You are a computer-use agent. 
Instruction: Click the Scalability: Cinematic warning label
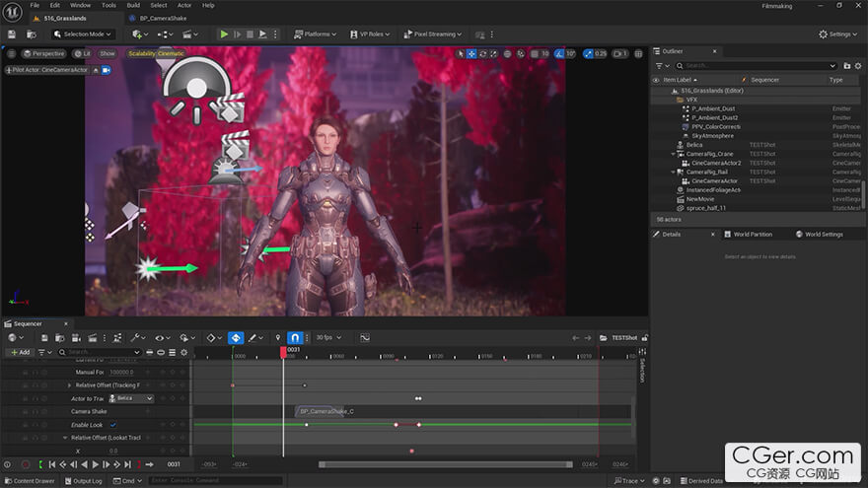pyautogui.click(x=156, y=53)
